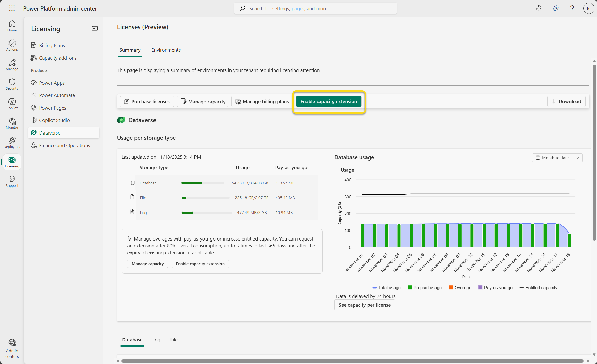Expand Month to date dropdown

557,158
